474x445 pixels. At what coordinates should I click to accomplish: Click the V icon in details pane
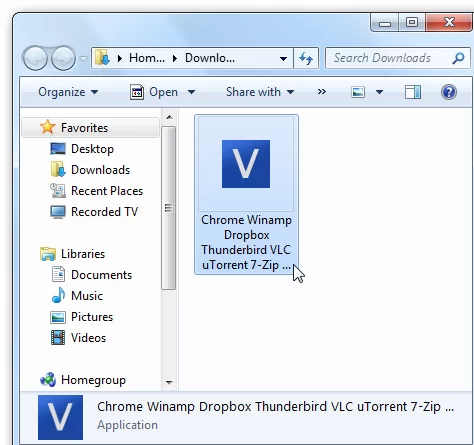point(60,417)
